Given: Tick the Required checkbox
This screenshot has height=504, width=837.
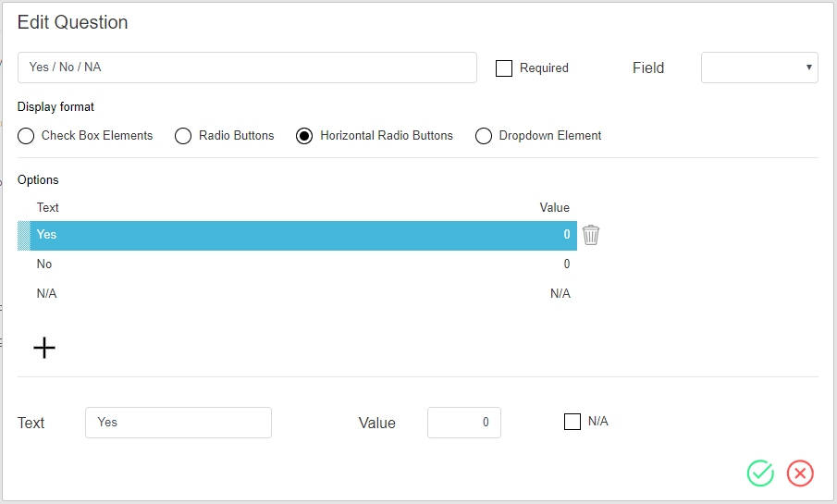Looking at the screenshot, I should click(504, 68).
